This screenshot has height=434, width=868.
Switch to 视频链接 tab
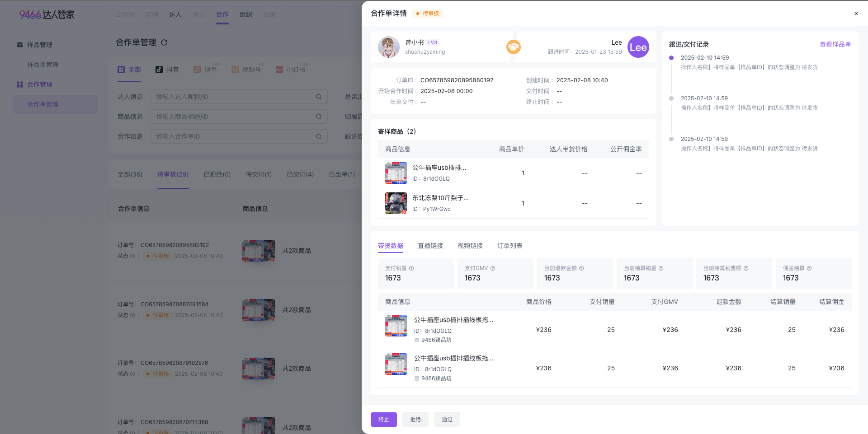coord(470,246)
